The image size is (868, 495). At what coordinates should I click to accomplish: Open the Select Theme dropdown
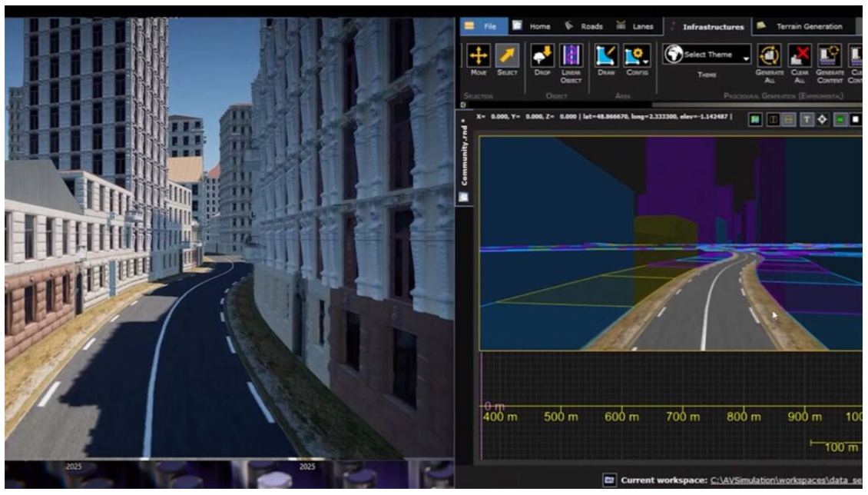pyautogui.click(x=707, y=55)
